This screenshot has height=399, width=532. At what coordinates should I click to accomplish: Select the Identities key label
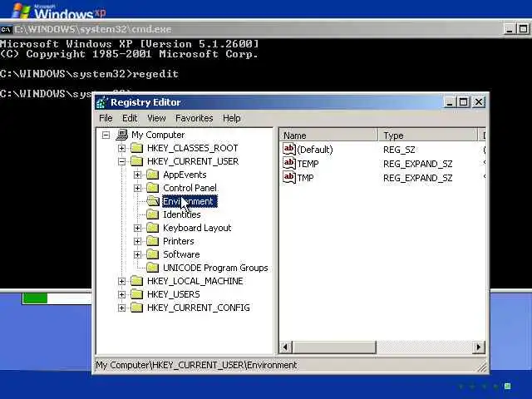click(182, 214)
